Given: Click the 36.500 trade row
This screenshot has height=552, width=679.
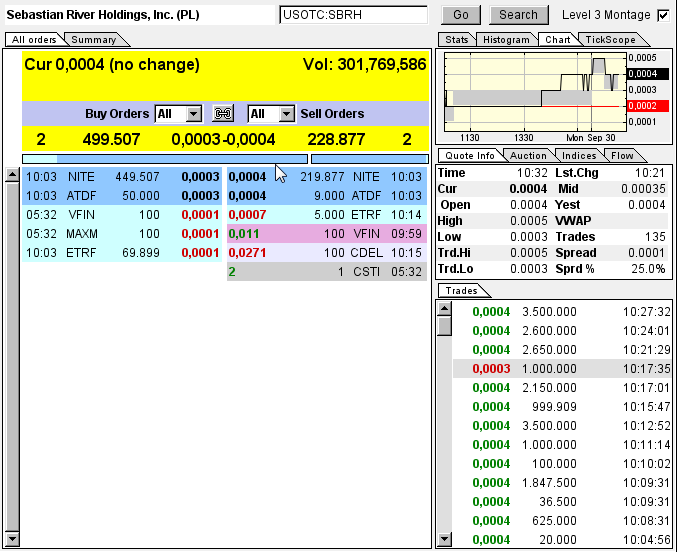Looking at the screenshot, I should 562,502.
